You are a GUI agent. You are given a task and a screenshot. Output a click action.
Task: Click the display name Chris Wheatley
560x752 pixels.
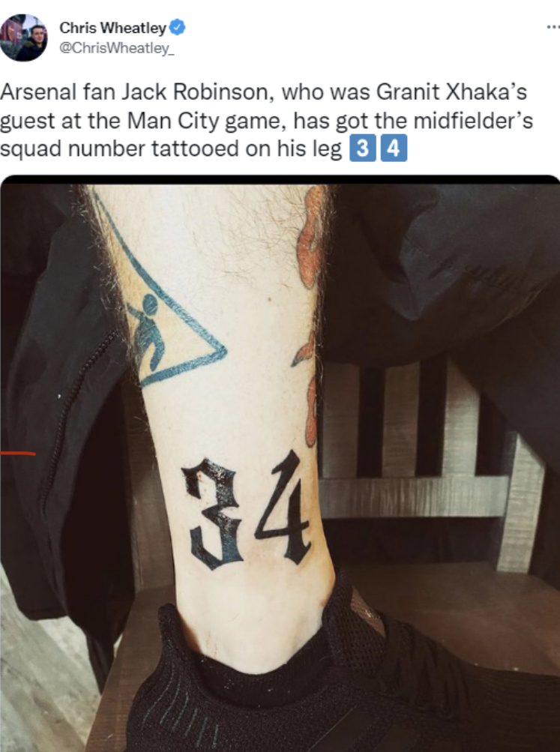pos(112,28)
